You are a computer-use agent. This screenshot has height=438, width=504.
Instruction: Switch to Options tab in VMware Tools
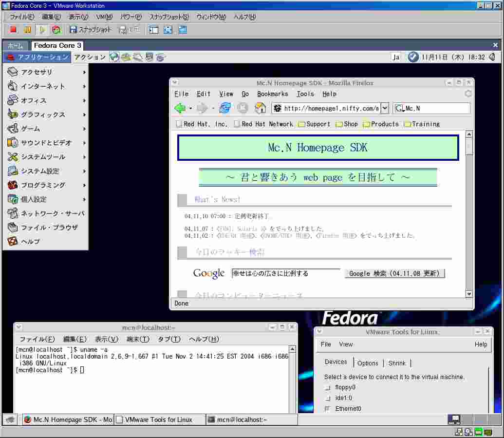coord(368,363)
